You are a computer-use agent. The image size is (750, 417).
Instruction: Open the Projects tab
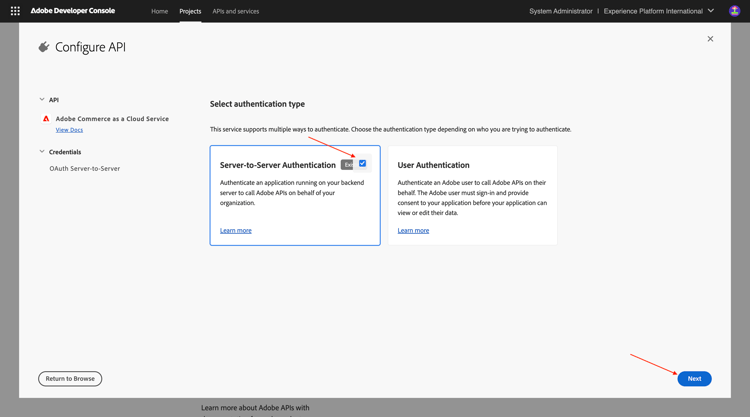point(190,11)
